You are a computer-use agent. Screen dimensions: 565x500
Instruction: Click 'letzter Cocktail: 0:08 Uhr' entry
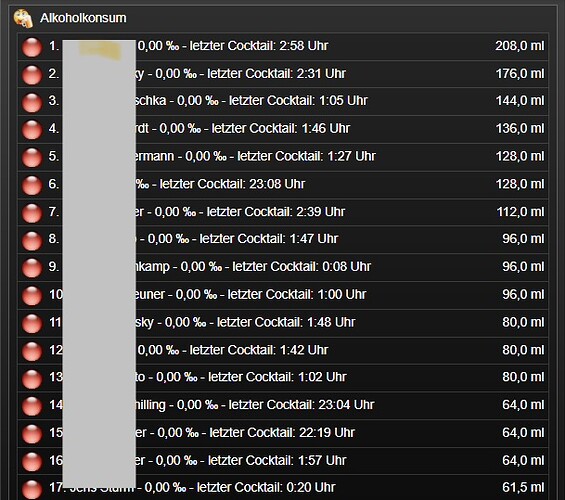(302, 267)
